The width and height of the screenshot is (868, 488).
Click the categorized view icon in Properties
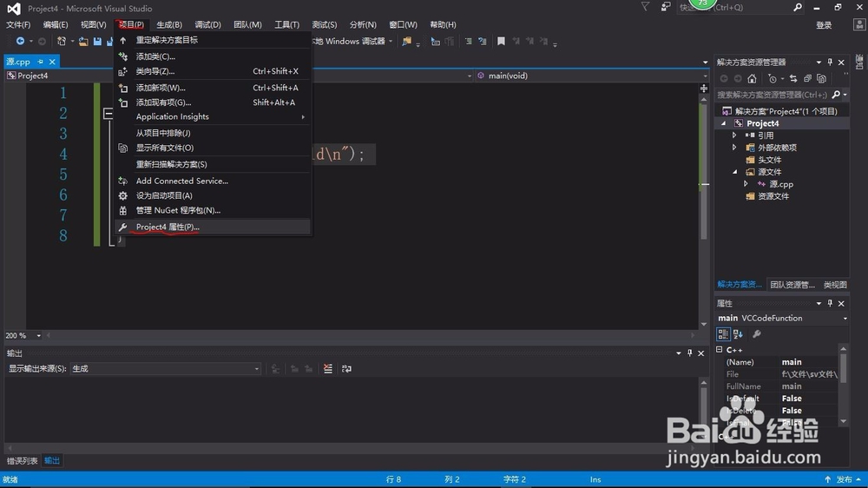coord(723,334)
